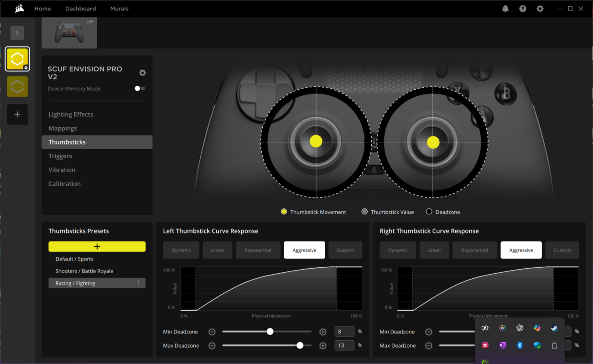Toggle Thumbstick Value legend indicator
The width and height of the screenshot is (593, 364).
coord(364,212)
